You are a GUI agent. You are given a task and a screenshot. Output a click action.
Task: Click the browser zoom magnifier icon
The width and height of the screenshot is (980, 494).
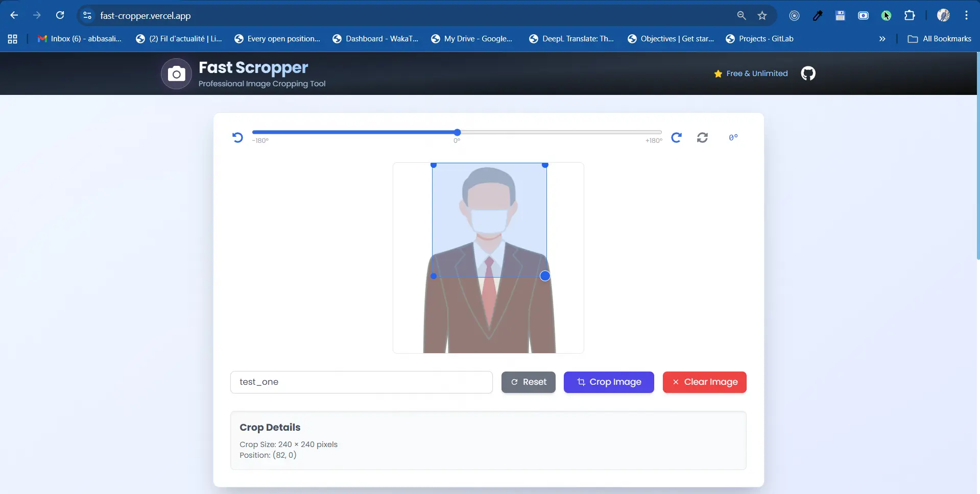(x=742, y=16)
